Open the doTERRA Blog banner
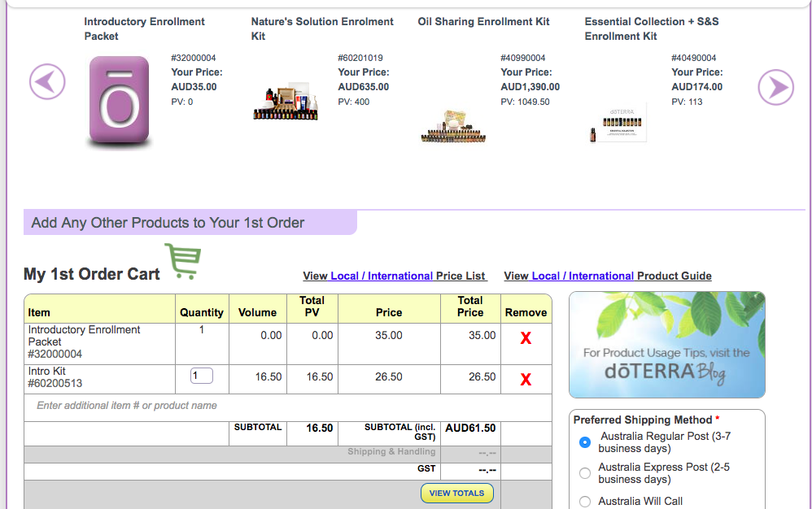This screenshot has width=812, height=509. pos(667,345)
